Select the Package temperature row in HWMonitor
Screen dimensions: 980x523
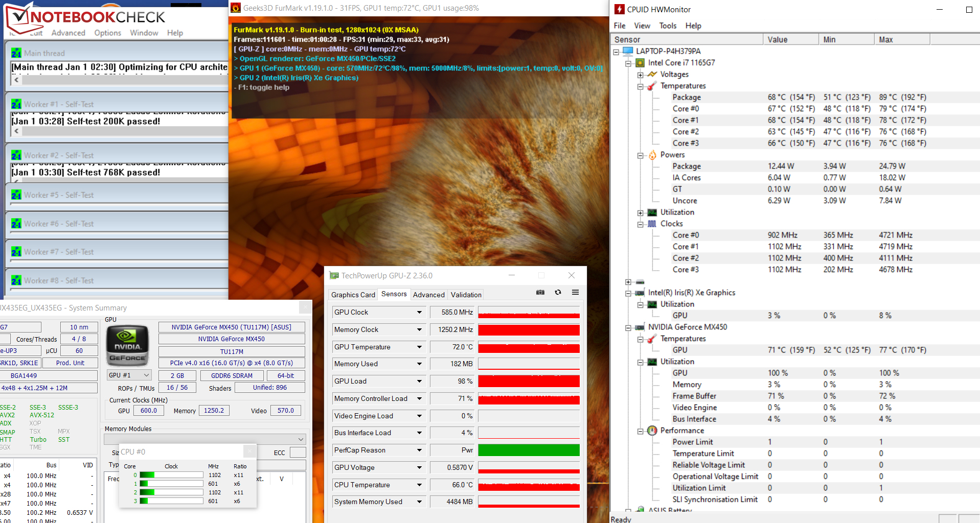tap(795, 97)
